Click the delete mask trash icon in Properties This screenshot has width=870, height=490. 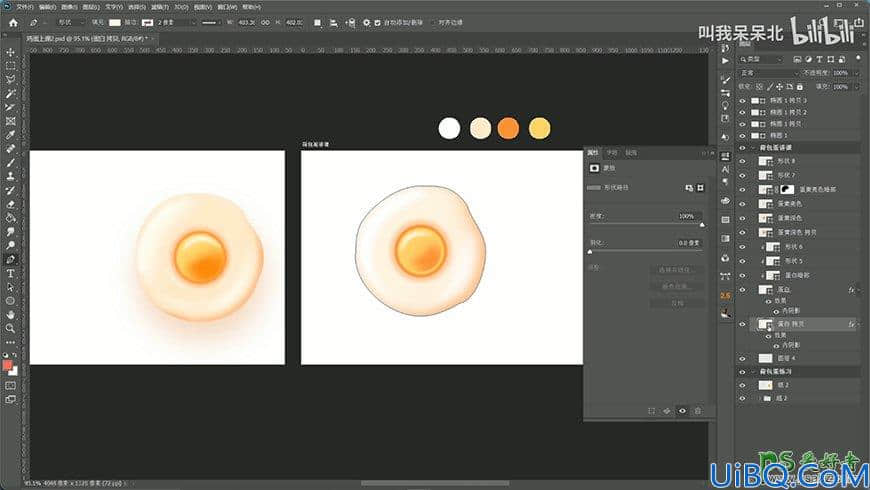click(x=697, y=411)
